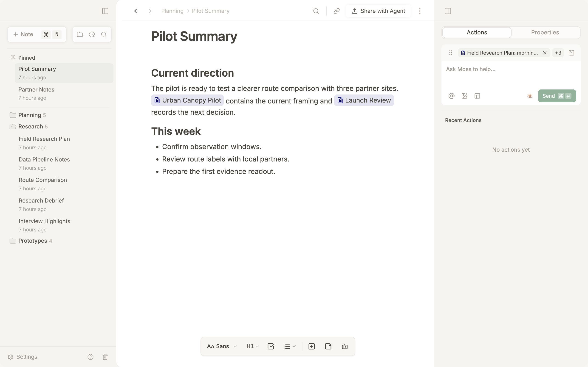Click the Share with Agent button

click(x=378, y=11)
